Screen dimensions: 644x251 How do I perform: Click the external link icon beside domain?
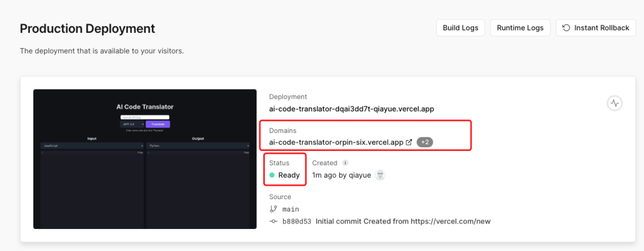409,142
